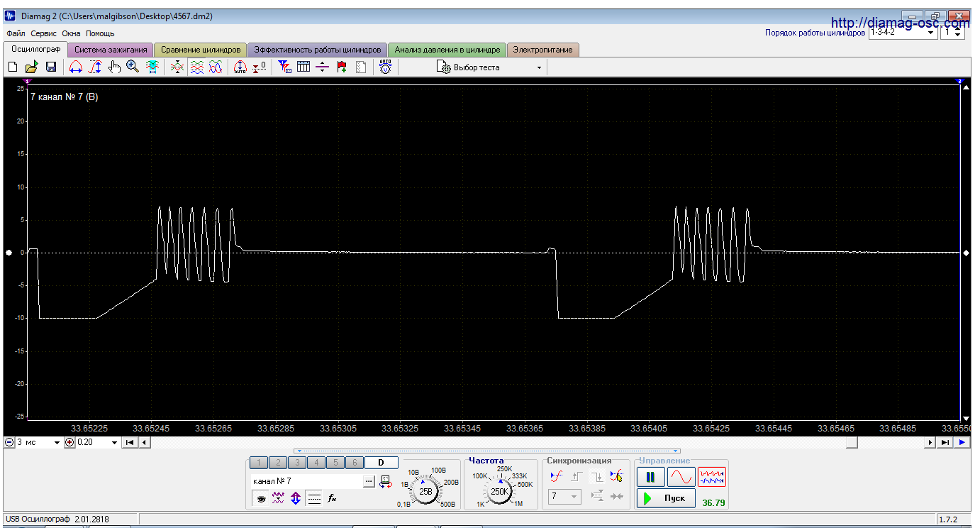The width and height of the screenshot is (980, 528).
Task: Select channel button 6
Action: click(x=355, y=463)
